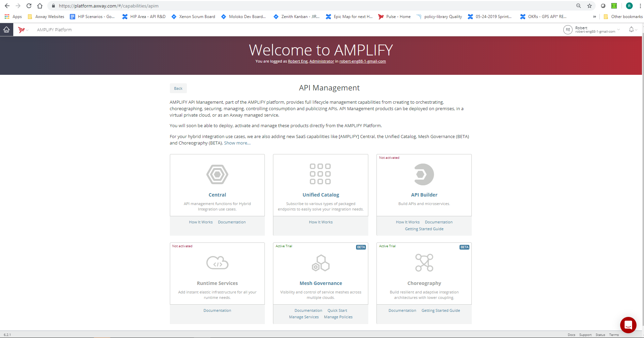Open API Builder's How It Works link
Image resolution: width=644 pixels, height=338 pixels.
click(408, 222)
